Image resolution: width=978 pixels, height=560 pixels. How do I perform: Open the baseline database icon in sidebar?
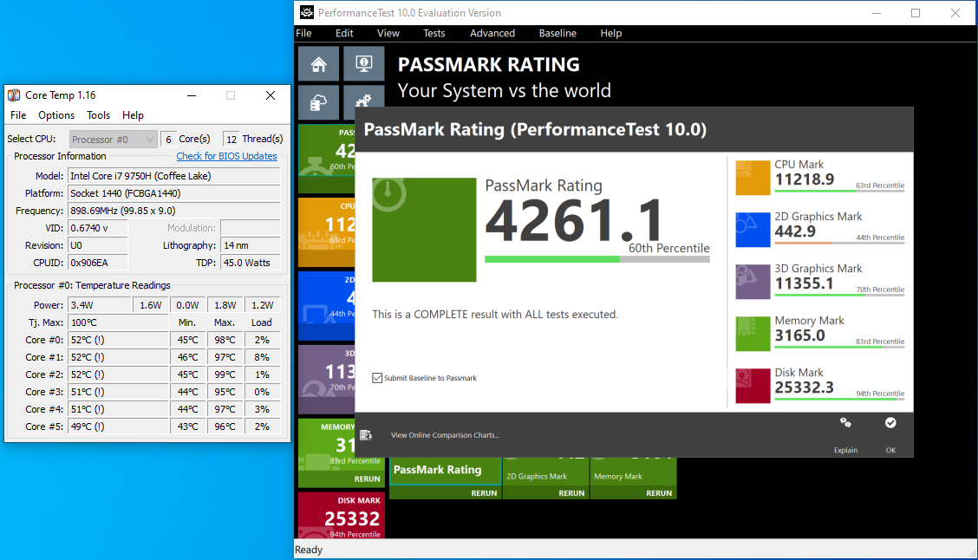coord(319,102)
